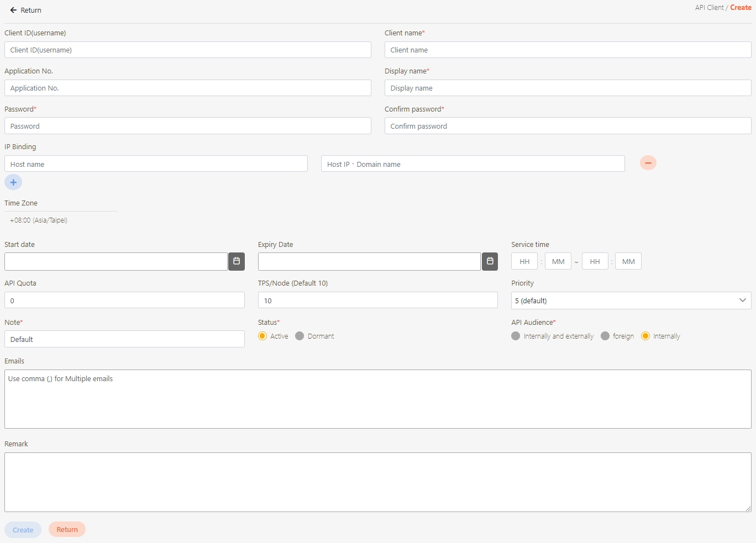Screen dimensions: 756x543
Task: Open the Time Zone selector
Action: tap(61, 220)
